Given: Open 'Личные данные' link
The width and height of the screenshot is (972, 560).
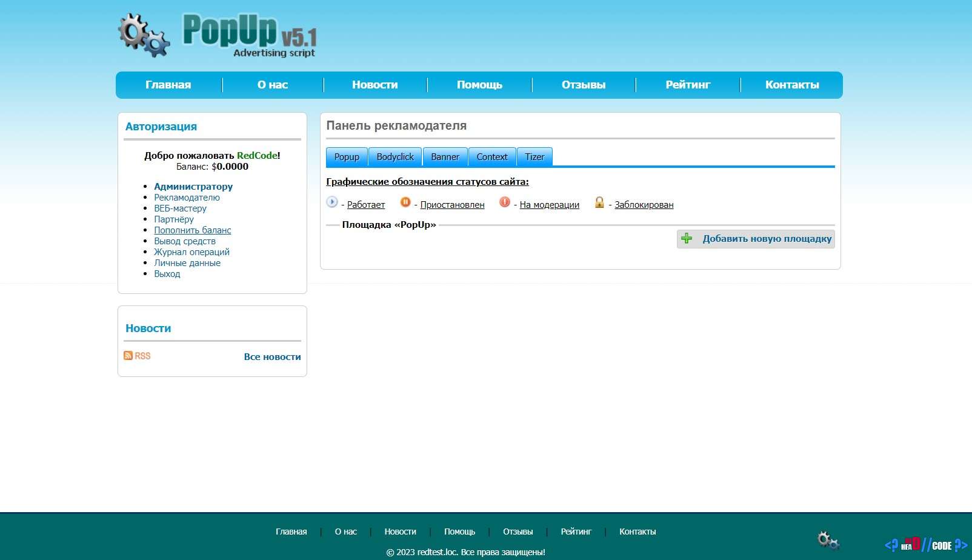Looking at the screenshot, I should click(x=187, y=263).
